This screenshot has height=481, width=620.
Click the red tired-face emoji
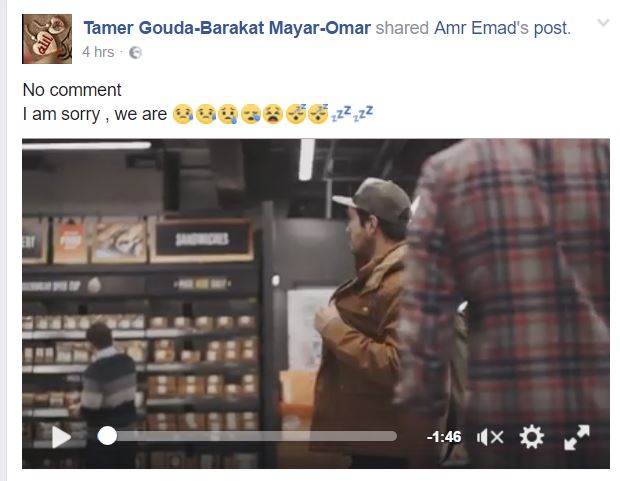[x=273, y=114]
